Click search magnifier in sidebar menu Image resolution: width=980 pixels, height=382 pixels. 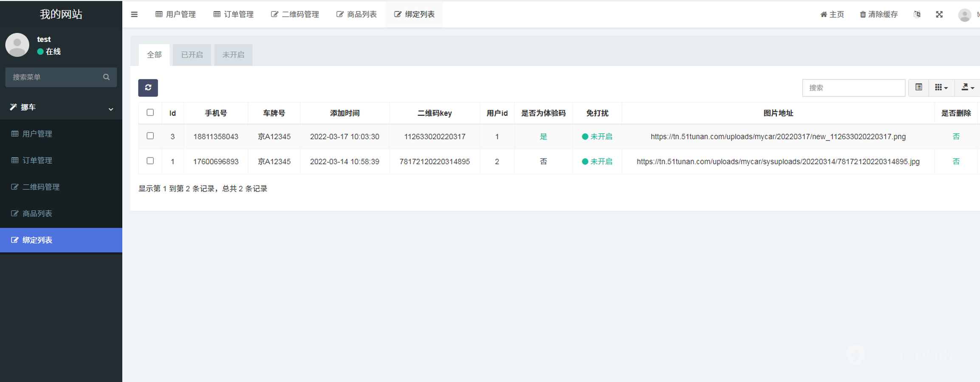106,77
